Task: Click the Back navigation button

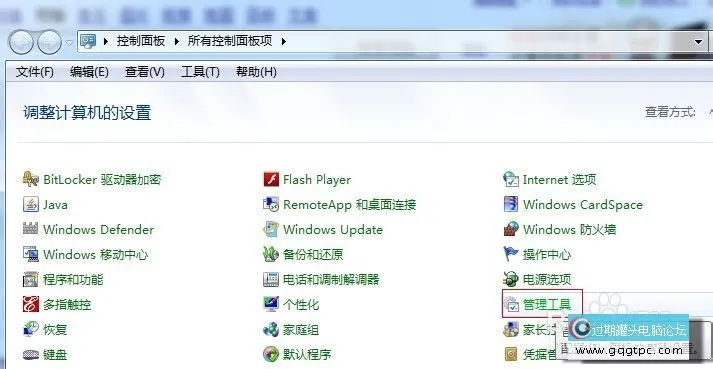Action: click(x=21, y=42)
